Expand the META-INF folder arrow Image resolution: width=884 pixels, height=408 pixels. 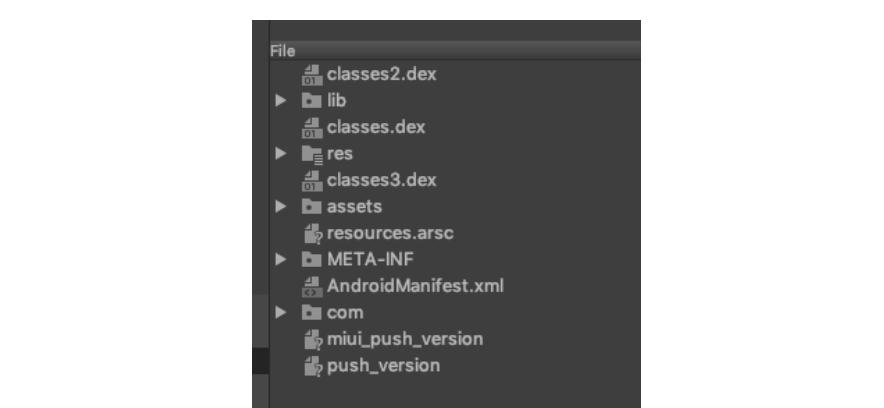click(x=282, y=260)
